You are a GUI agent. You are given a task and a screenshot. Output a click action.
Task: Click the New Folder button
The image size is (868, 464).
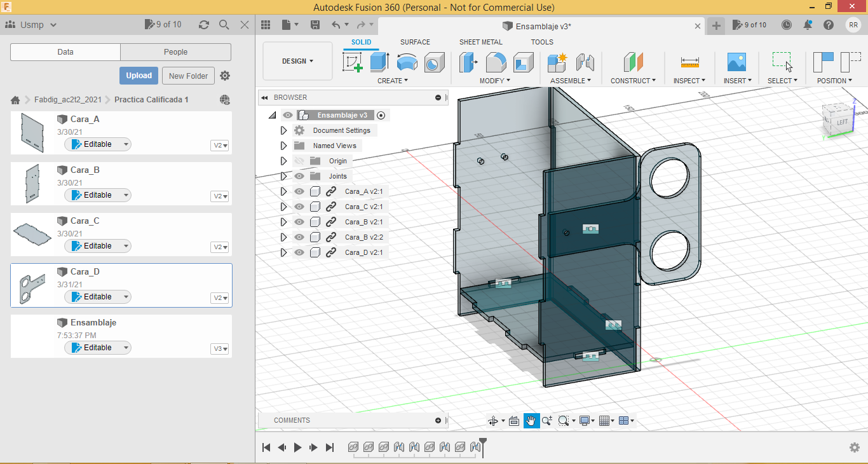coord(189,76)
